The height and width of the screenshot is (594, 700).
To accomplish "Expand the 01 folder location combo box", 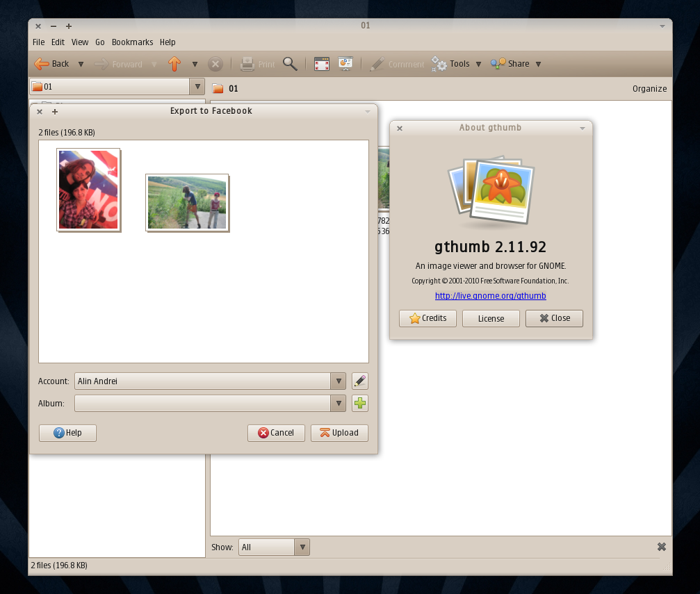I will click(x=117, y=87).
